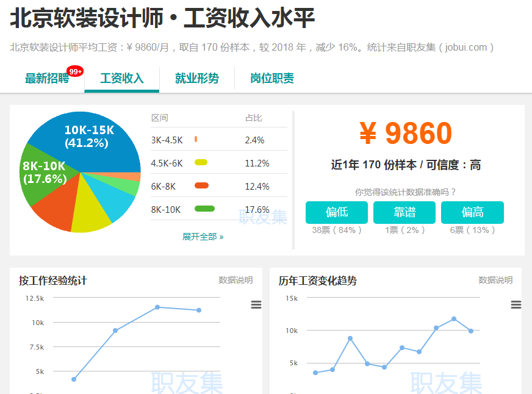
Task: Click the 北京软装设计师·工资收入水平 heading
Action: pyautogui.click(x=162, y=18)
